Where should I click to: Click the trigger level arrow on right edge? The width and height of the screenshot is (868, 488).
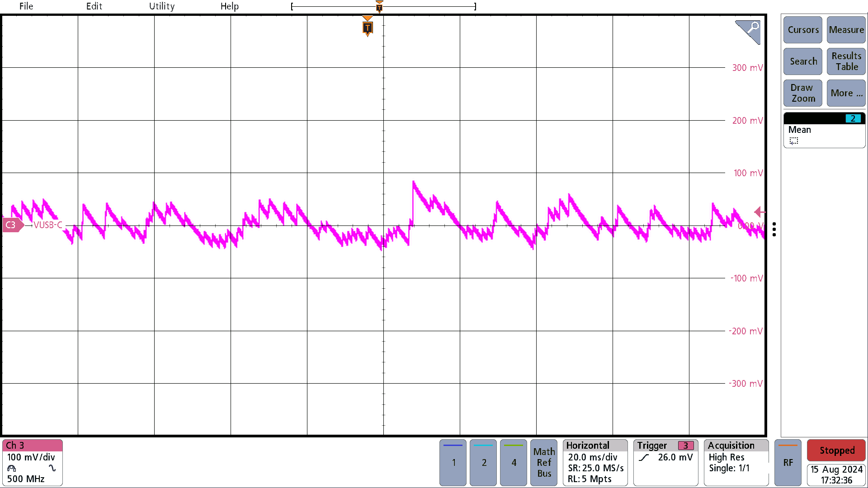(x=759, y=211)
